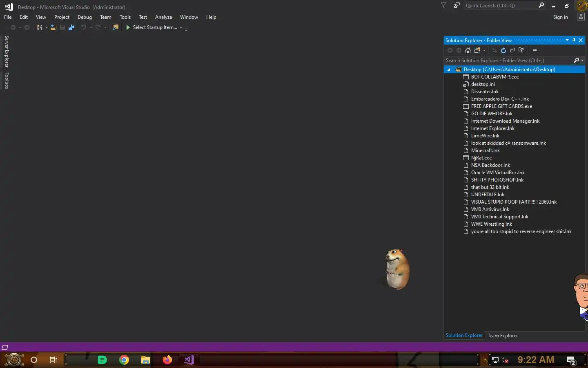Select Internet Download Manager.lnk file

(505, 121)
